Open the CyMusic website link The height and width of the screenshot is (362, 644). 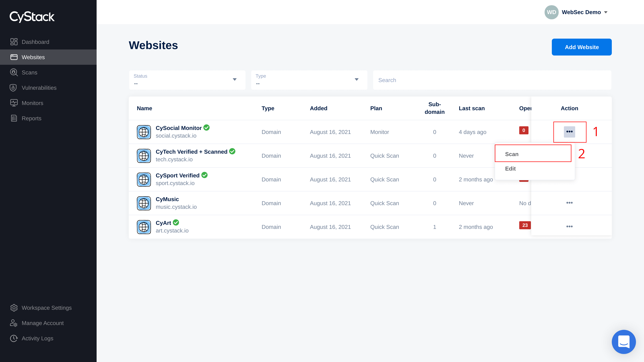coord(167,199)
